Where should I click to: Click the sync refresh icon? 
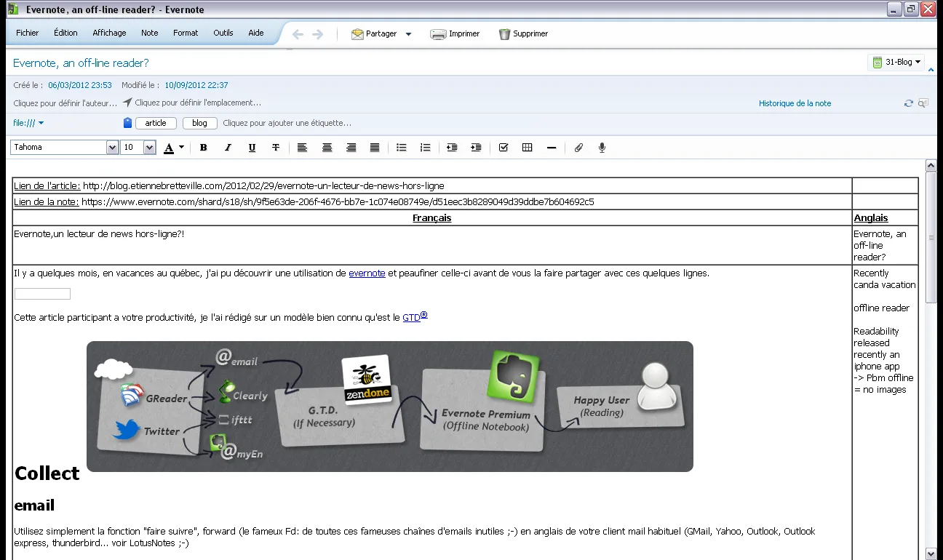(909, 103)
